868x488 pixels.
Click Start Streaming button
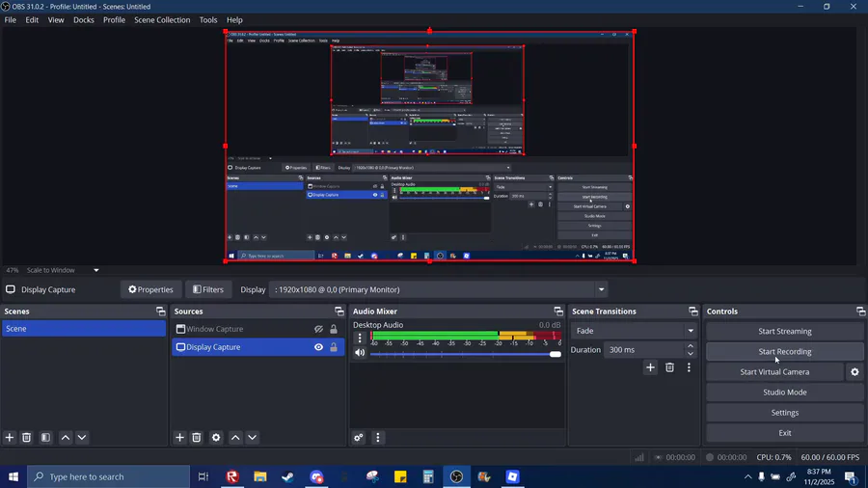pyautogui.click(x=784, y=331)
